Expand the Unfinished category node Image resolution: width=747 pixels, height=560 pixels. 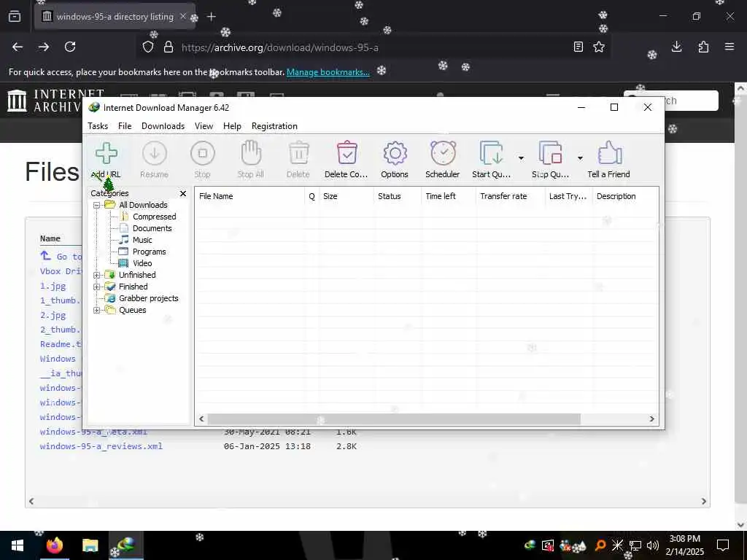97,275
